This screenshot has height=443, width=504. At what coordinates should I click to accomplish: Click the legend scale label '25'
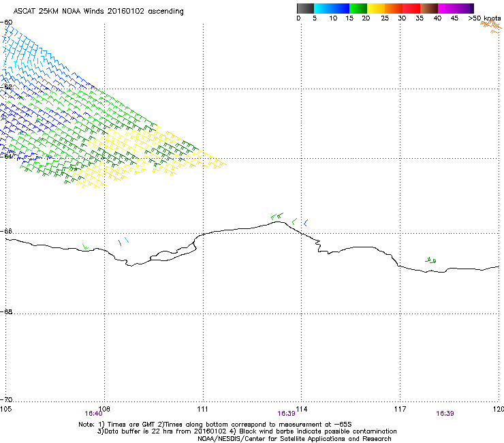[x=385, y=18]
